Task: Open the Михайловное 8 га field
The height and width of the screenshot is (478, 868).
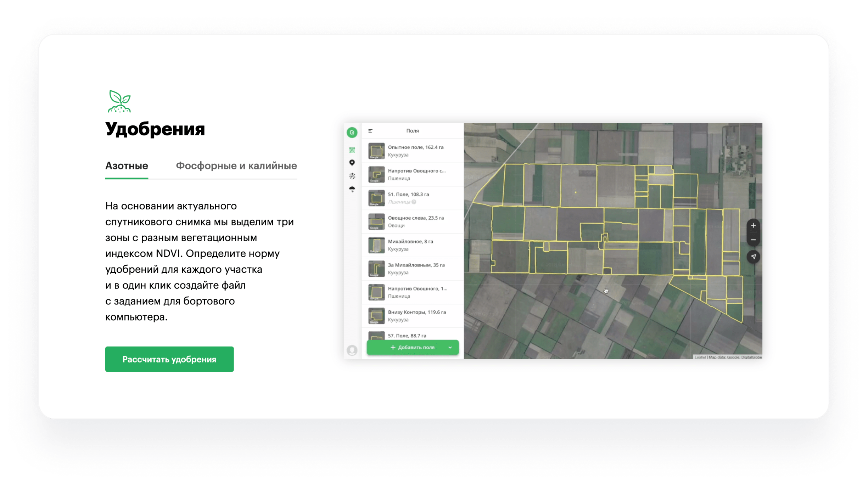Action: pos(410,245)
